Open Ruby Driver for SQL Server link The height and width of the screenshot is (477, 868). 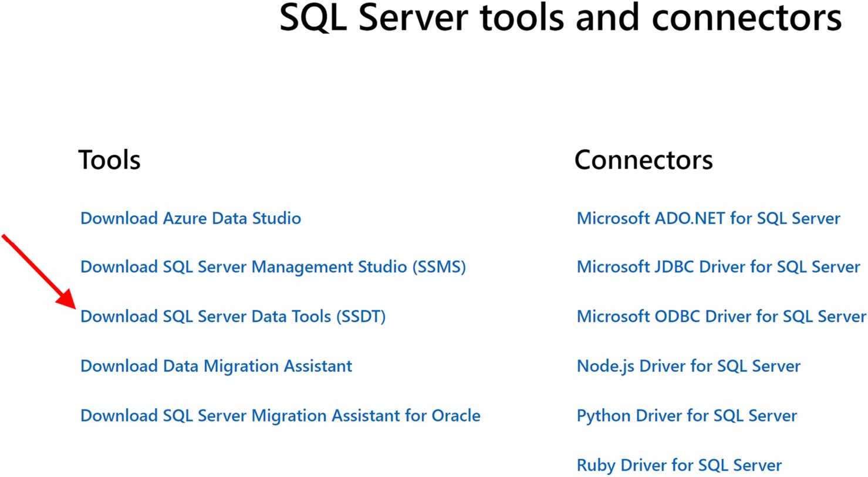click(679, 465)
